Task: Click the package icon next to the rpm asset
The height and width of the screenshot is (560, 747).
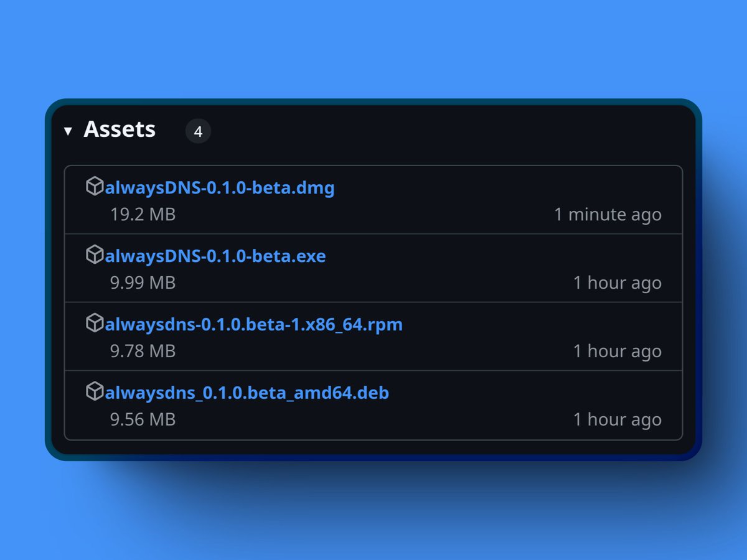Action: point(95,323)
